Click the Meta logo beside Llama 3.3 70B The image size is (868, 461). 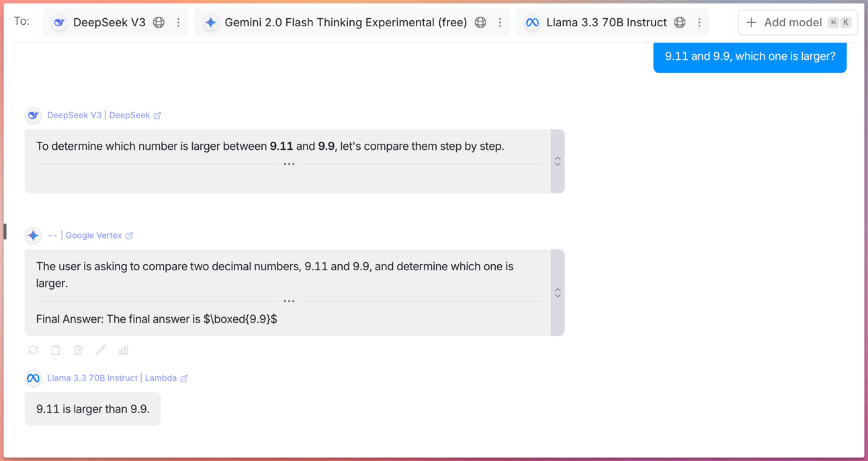tap(532, 22)
